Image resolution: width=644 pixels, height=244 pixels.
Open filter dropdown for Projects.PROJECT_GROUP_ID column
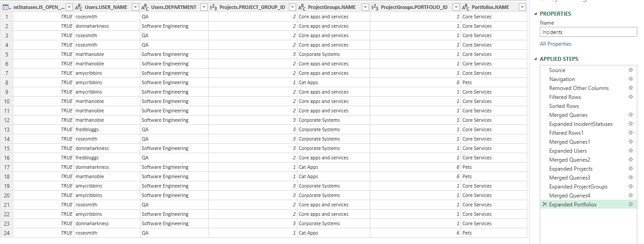[292, 7]
